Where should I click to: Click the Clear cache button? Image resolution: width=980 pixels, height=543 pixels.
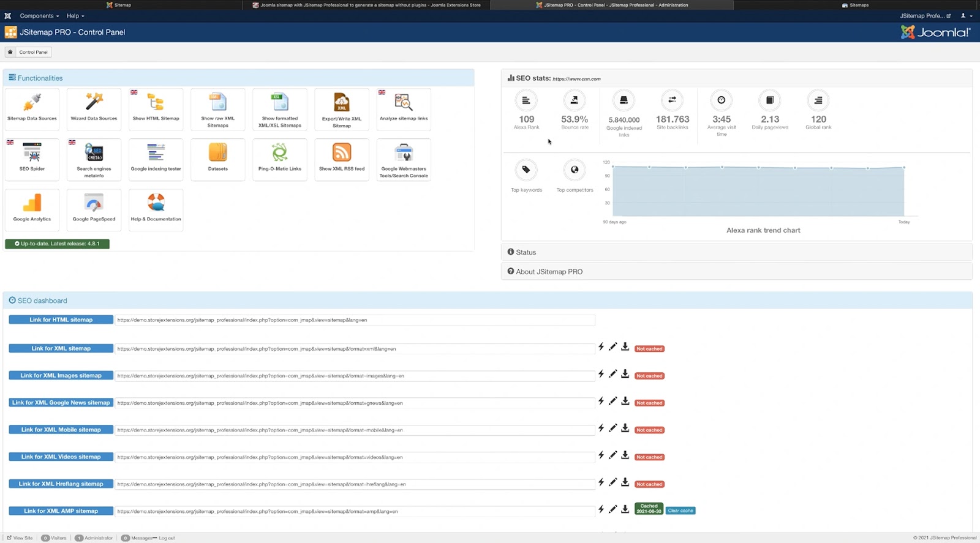point(680,511)
